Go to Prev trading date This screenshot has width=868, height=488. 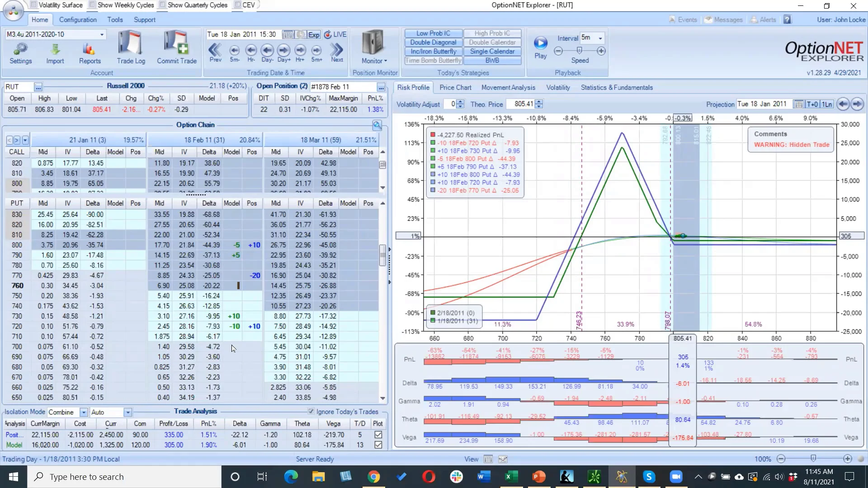point(215,52)
